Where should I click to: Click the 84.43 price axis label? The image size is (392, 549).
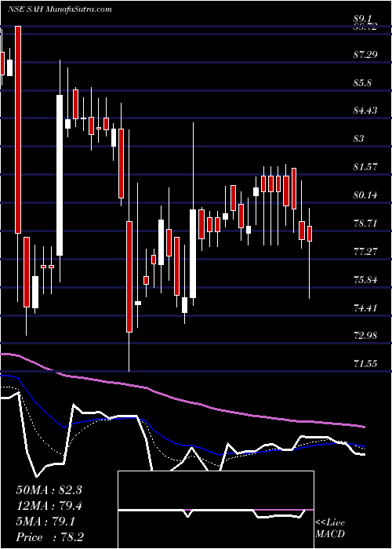[365, 111]
